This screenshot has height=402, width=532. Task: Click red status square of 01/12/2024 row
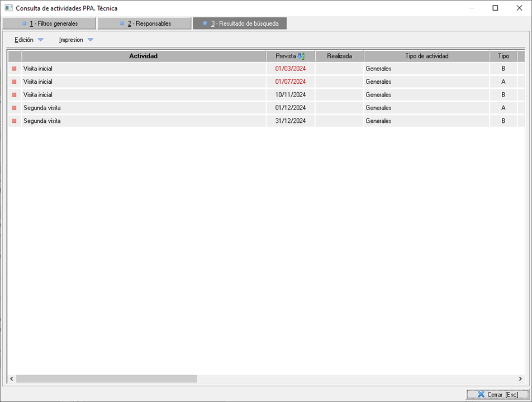tap(15, 108)
